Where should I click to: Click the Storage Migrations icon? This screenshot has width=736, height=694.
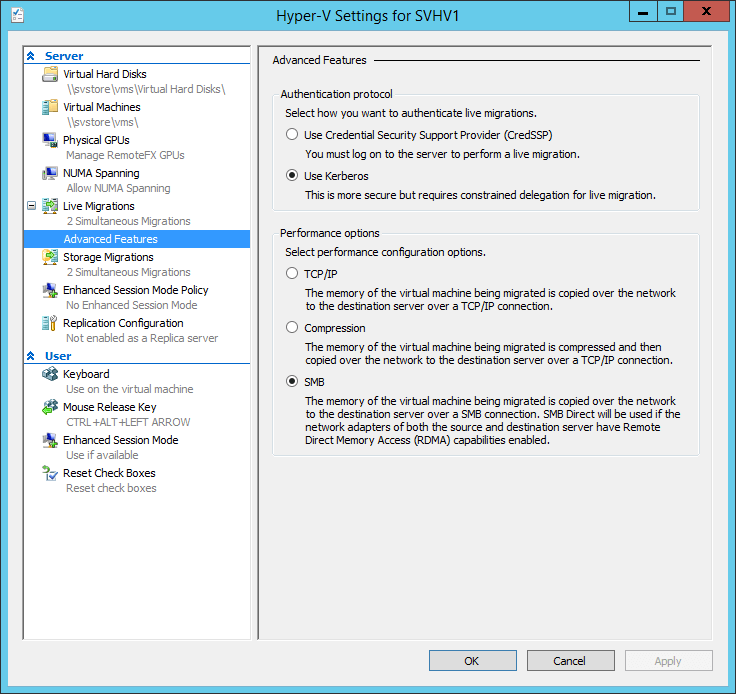tap(50, 257)
